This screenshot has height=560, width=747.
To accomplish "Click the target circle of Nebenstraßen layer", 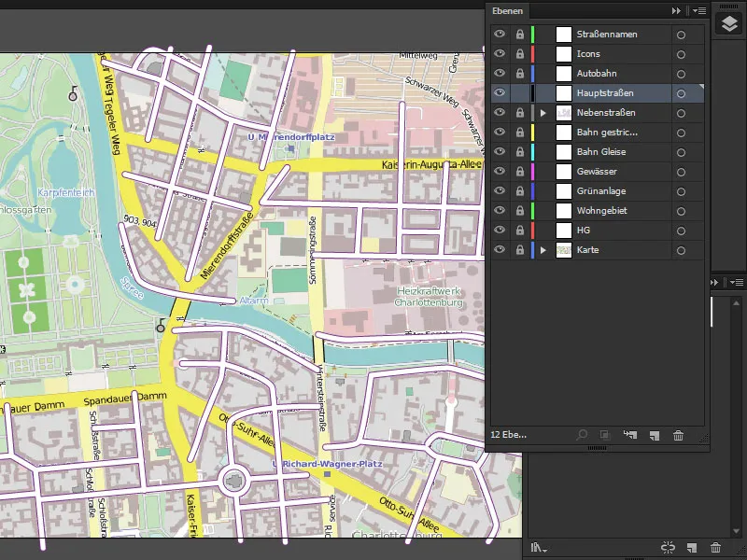I will point(682,113).
